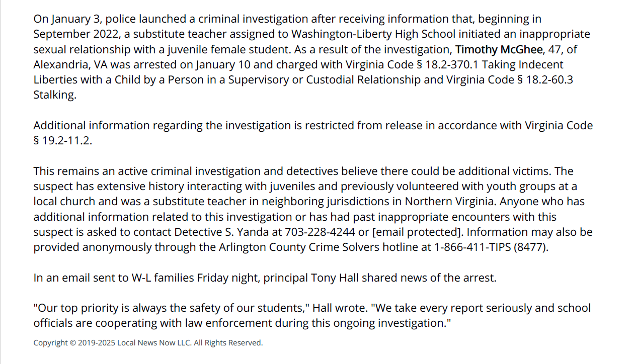
Task: Click the hotline number 1-866-411-TIPS (8477)
Action: (x=491, y=247)
